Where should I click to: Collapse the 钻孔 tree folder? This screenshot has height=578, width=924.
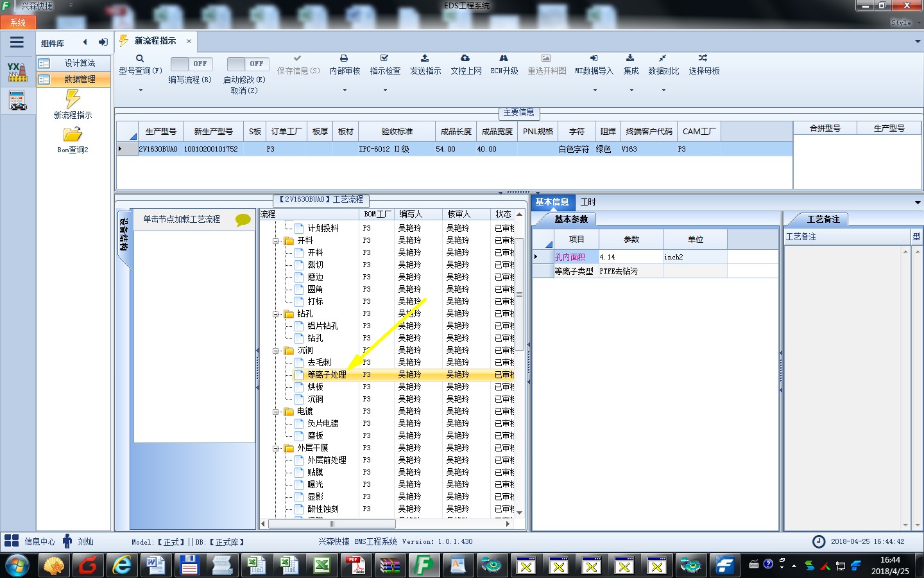pyautogui.click(x=276, y=314)
